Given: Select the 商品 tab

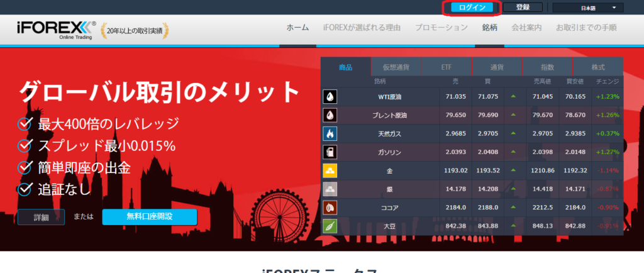Looking at the screenshot, I should (x=346, y=67).
